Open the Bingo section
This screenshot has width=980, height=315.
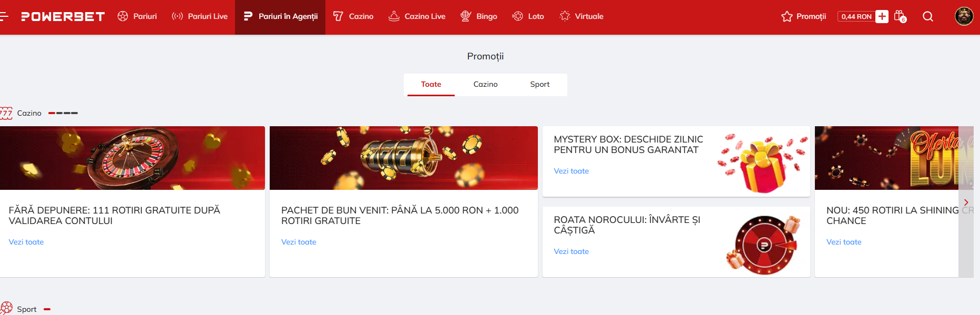478,16
